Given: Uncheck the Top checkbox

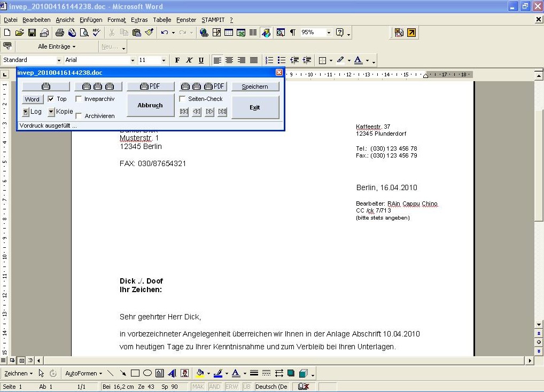Looking at the screenshot, I should [51, 99].
